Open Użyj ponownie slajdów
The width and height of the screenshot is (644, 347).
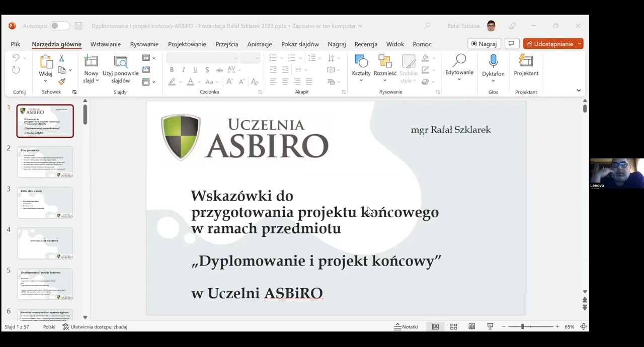pos(121,69)
